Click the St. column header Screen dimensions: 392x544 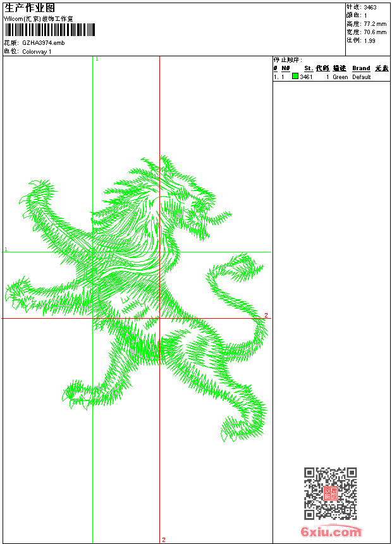click(x=309, y=68)
